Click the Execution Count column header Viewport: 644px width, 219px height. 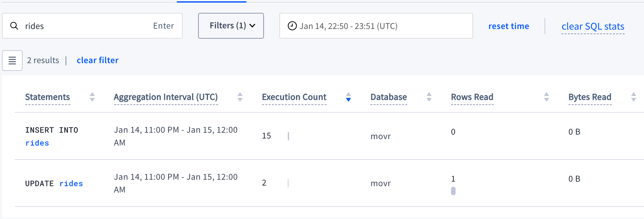click(x=294, y=97)
